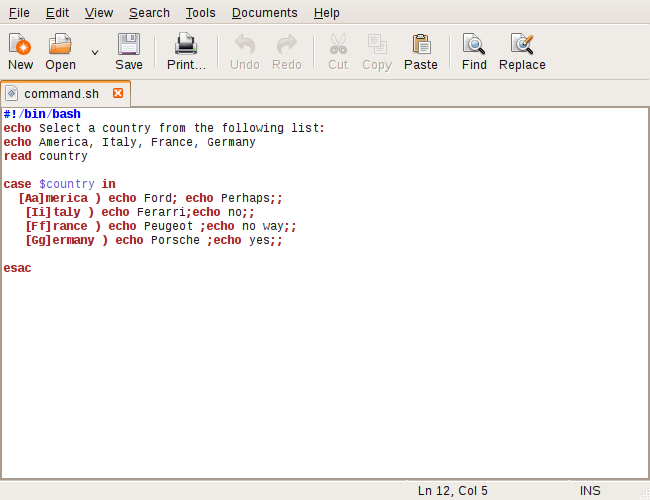Screen dimensions: 650x500
Task: Click the Copy icon in toolbar
Action: coord(377,44)
